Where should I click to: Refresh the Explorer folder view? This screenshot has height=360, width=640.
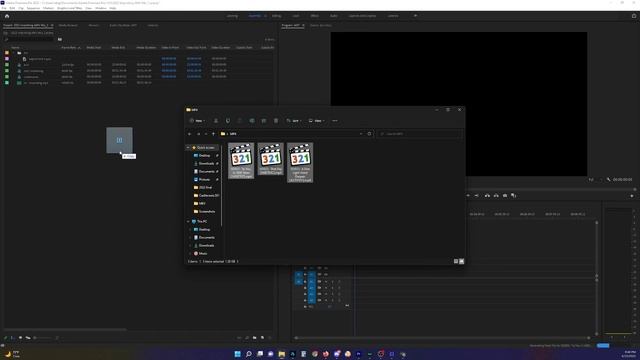[x=369, y=134]
